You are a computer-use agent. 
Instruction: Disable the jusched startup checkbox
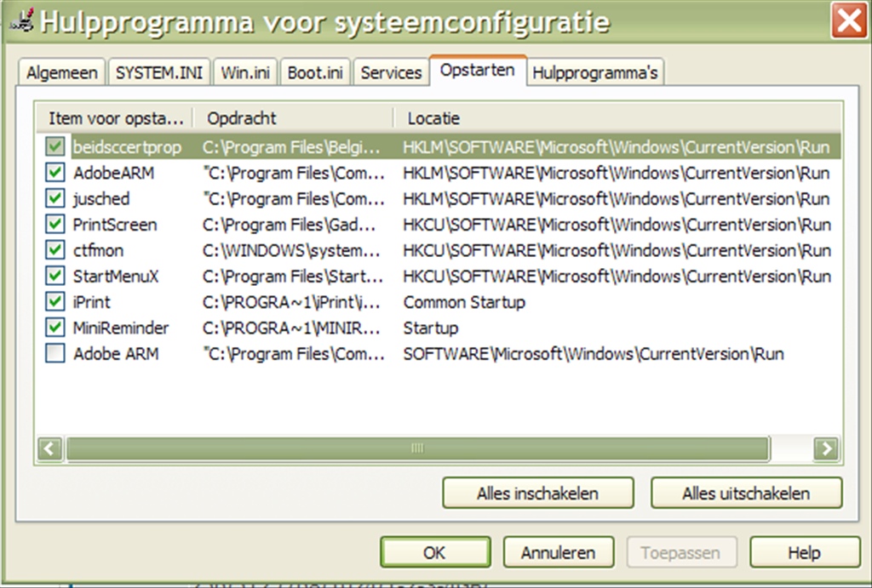[55, 198]
